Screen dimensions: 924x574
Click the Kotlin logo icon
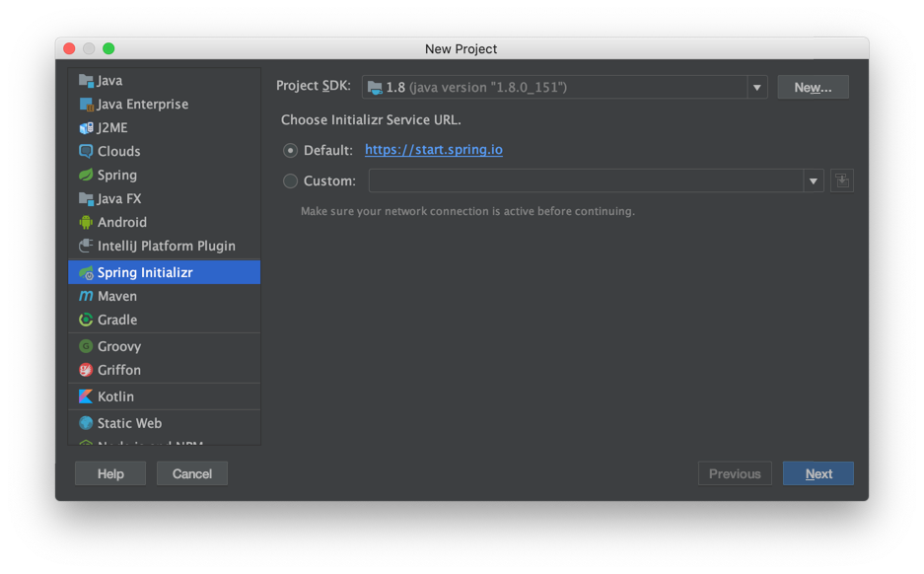[87, 396]
